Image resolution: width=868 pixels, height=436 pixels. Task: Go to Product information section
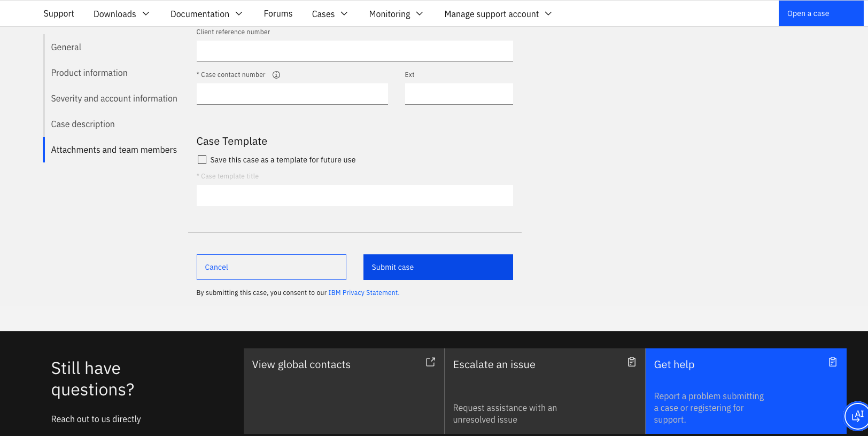89,73
